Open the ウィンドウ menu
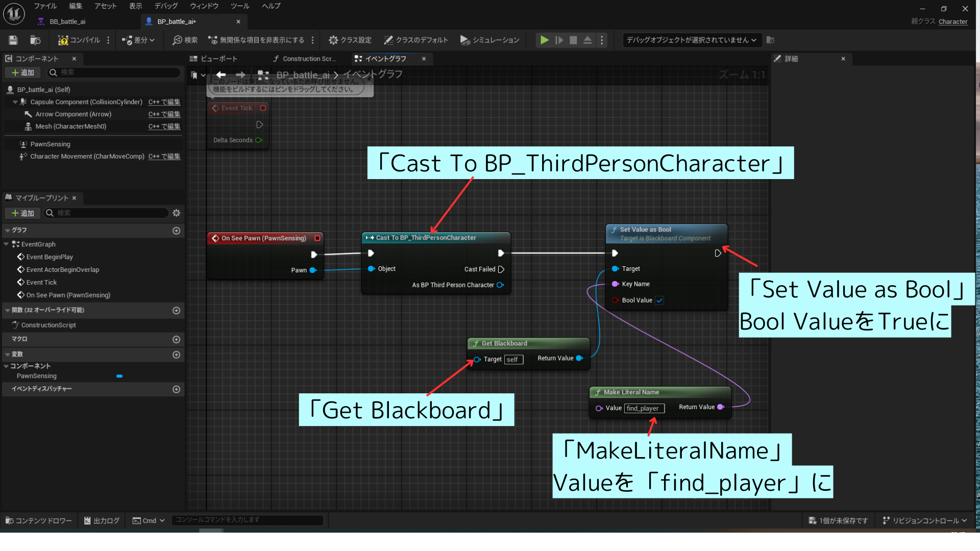 click(x=204, y=6)
